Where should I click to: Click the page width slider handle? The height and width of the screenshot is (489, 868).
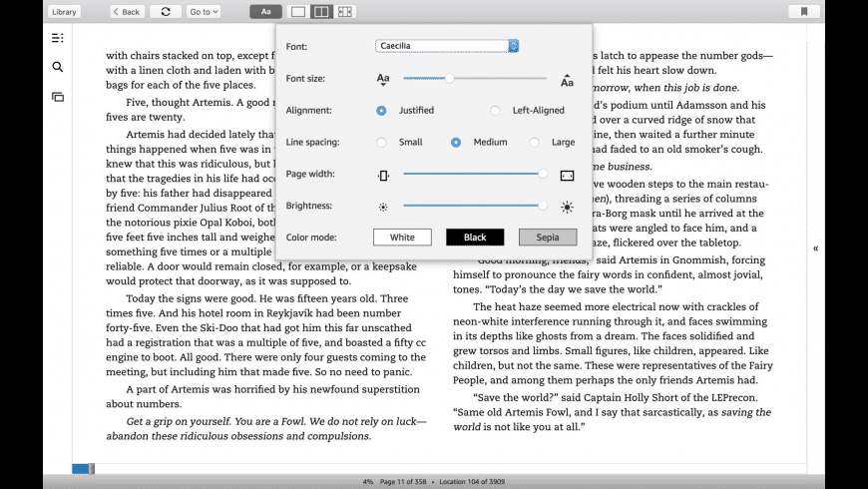pyautogui.click(x=543, y=174)
